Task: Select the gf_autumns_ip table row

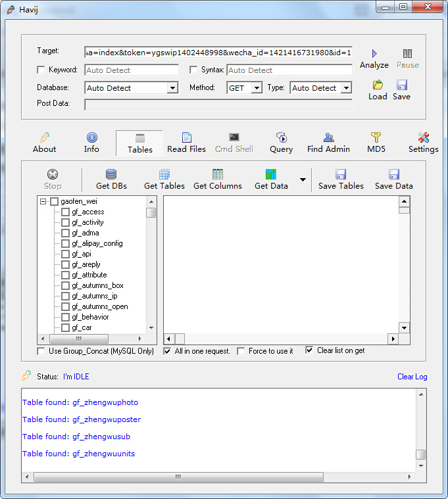Action: 95,296
